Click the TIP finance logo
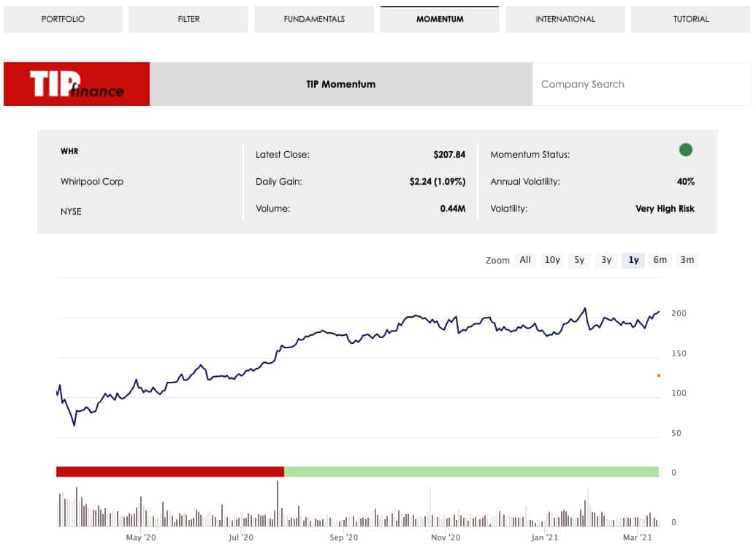 point(77,84)
